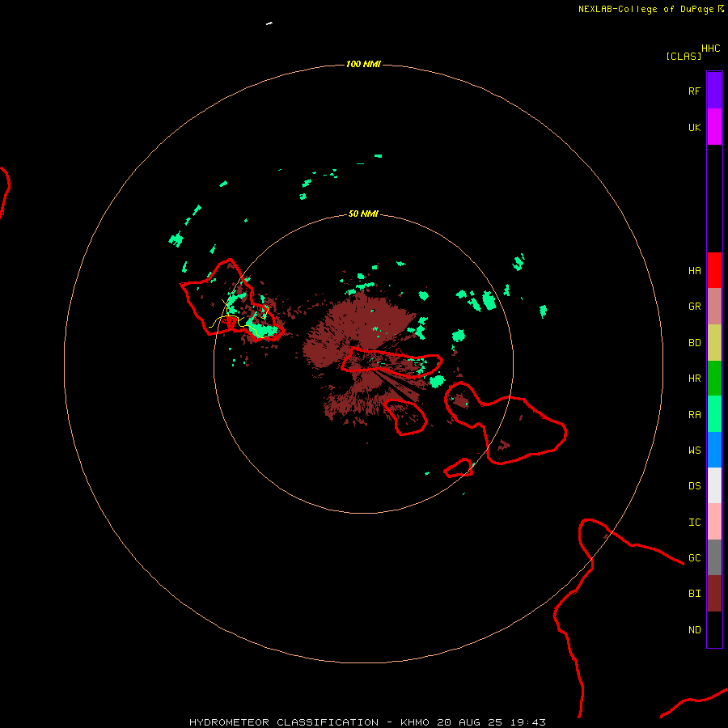
Task: Pick the RA light green legend swatch
Action: point(714,414)
